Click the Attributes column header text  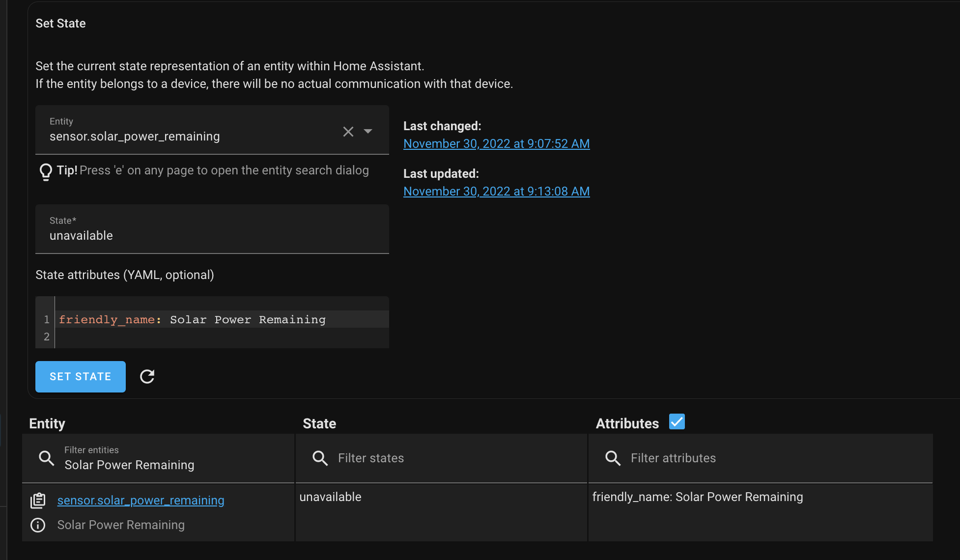point(627,423)
